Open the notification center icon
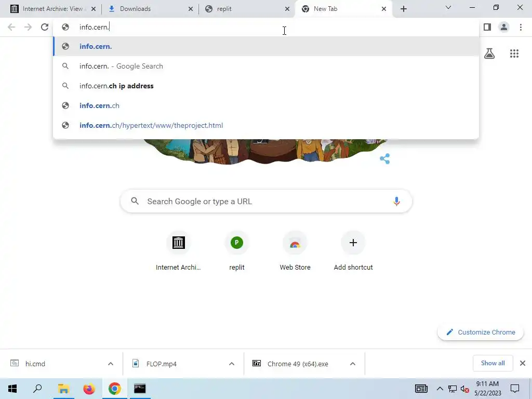Viewport: 532px width, 399px height. pos(515,389)
